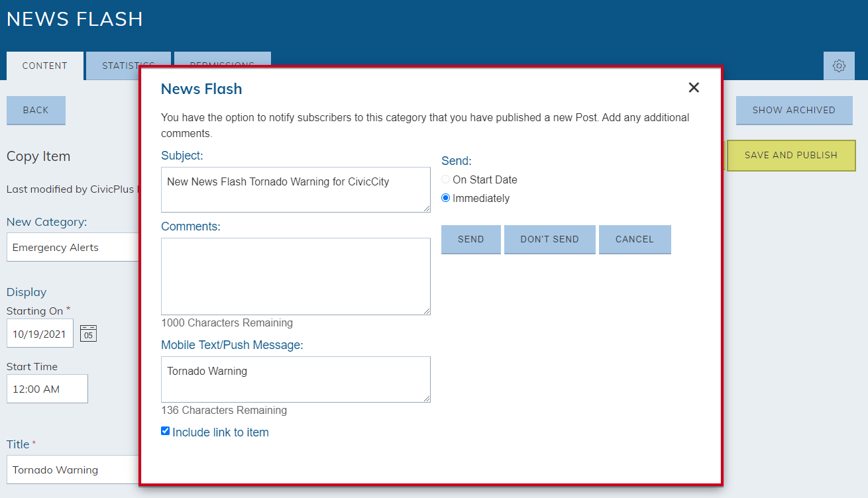
Task: Click the Don't Send button
Action: coord(550,240)
